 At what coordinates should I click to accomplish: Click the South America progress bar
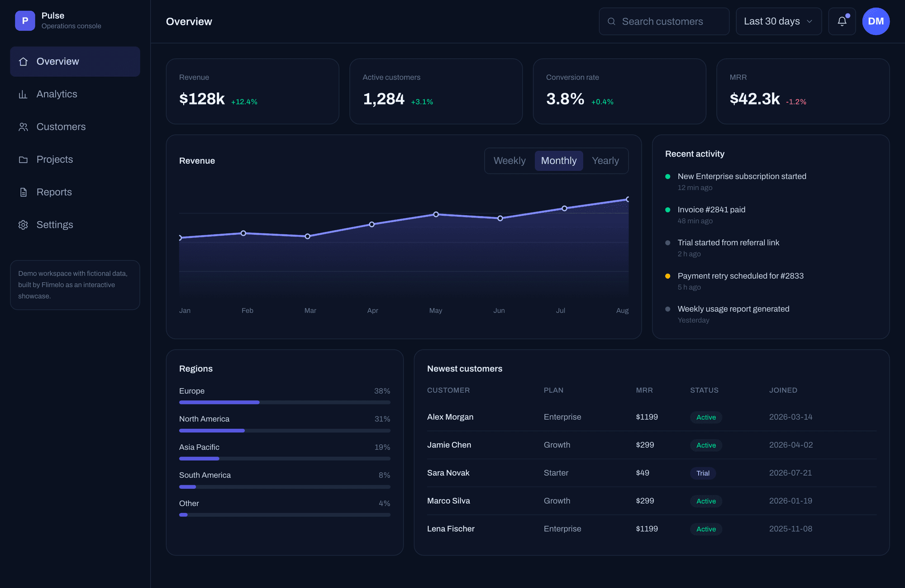pyautogui.click(x=285, y=487)
